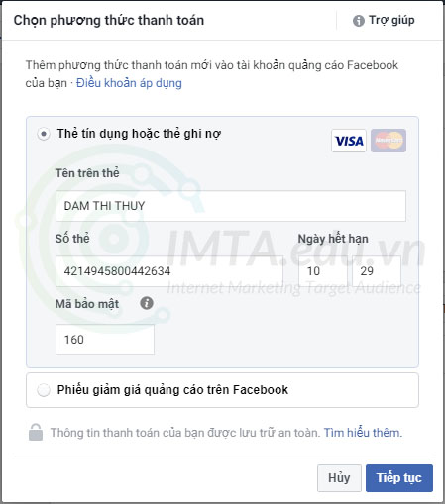Select Thẻ tín dụng hoặc thẻ ghi nợ radio
The height and width of the screenshot is (504, 445).
(44, 134)
